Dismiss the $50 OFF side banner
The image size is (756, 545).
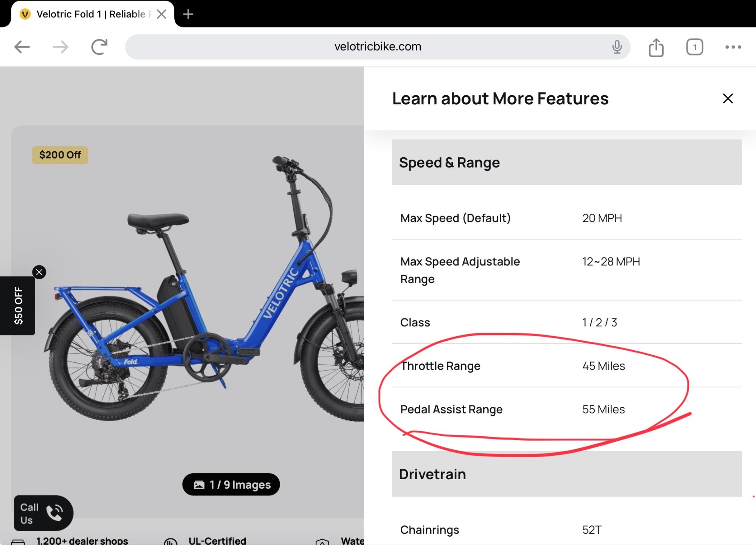click(39, 272)
